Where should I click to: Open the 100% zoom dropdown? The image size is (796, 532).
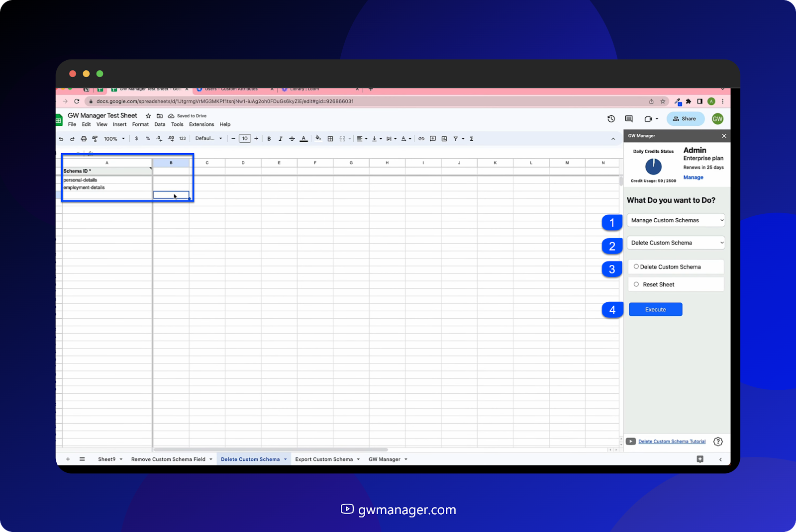114,139
